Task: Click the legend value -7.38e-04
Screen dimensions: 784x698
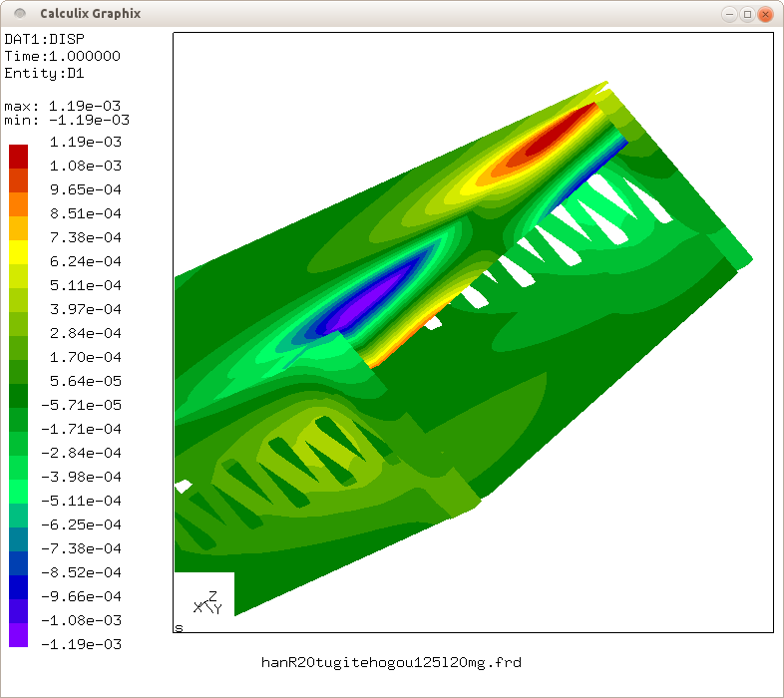Action: click(x=81, y=549)
